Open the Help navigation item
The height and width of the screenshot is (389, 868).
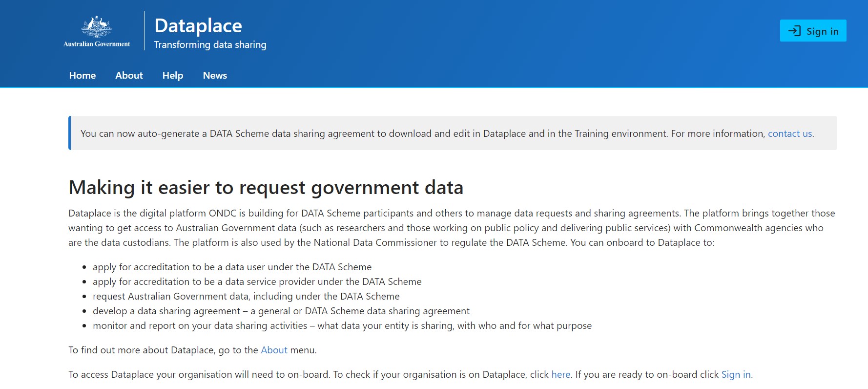(x=173, y=75)
